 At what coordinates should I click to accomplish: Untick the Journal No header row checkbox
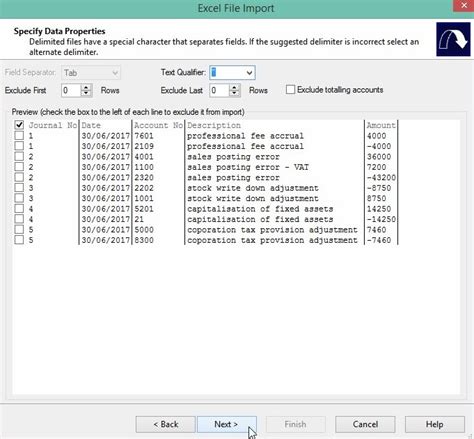[x=19, y=125]
